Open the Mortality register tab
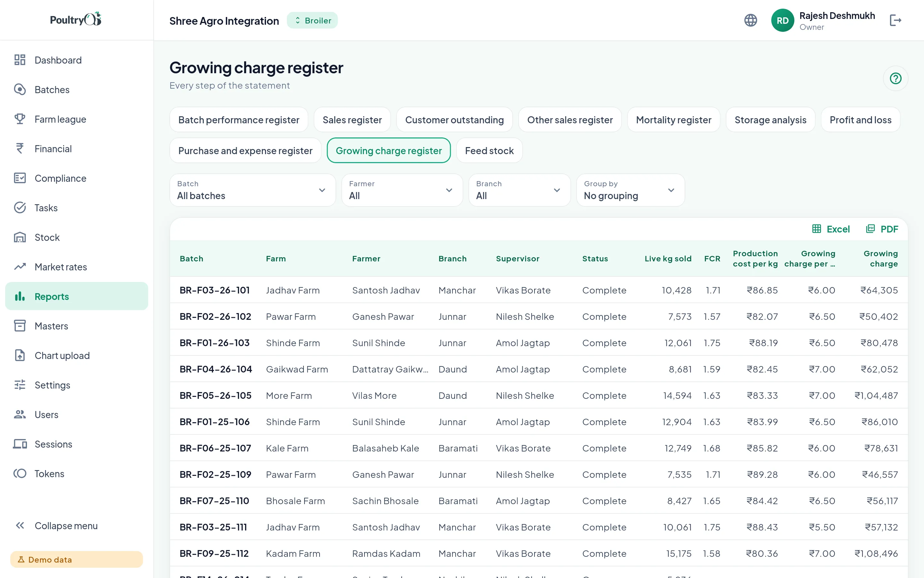Image resolution: width=924 pixels, height=578 pixels. 673,120
